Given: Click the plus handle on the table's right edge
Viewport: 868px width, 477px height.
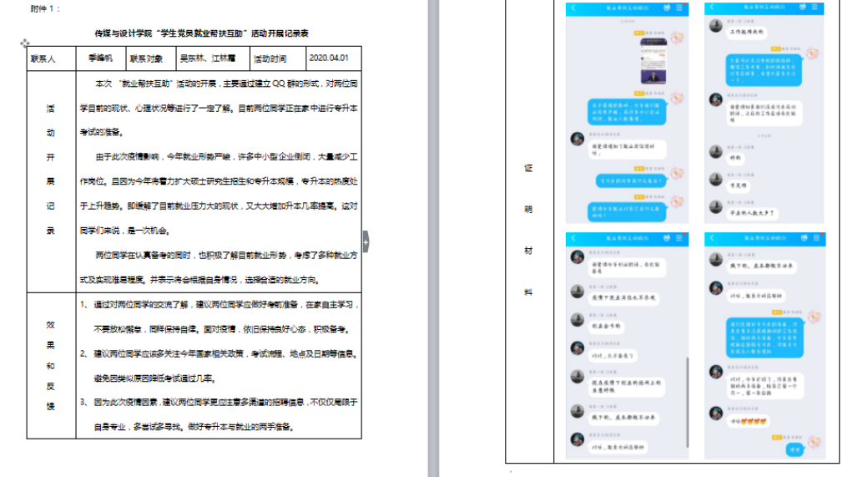Looking at the screenshot, I should pos(366,241).
